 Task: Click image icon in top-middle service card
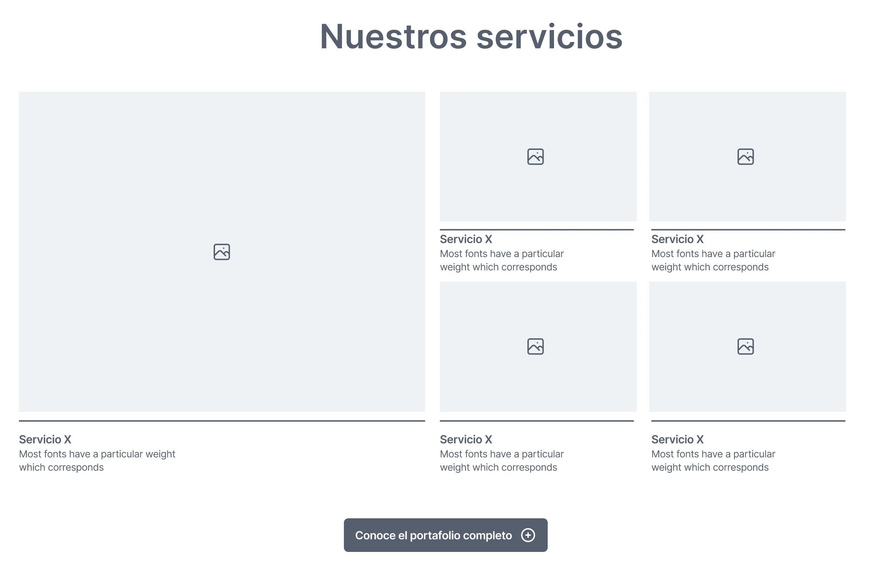(x=535, y=157)
